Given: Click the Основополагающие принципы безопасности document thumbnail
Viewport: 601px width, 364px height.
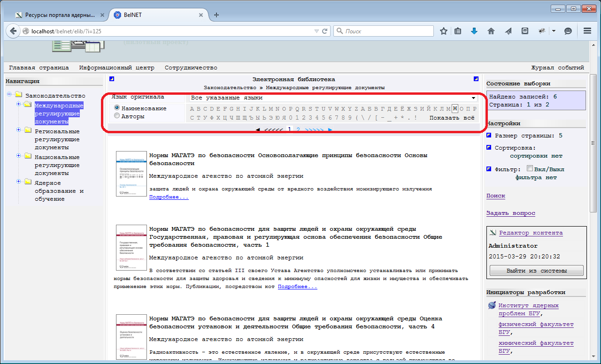Looking at the screenshot, I should 131,174.
